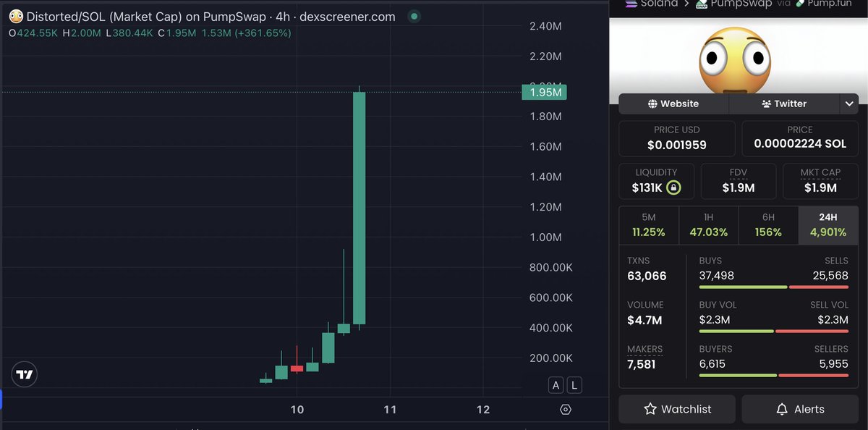Viewport: 868px width, 430px height.
Task: Click the date label 11 on time axis
Action: (390, 410)
